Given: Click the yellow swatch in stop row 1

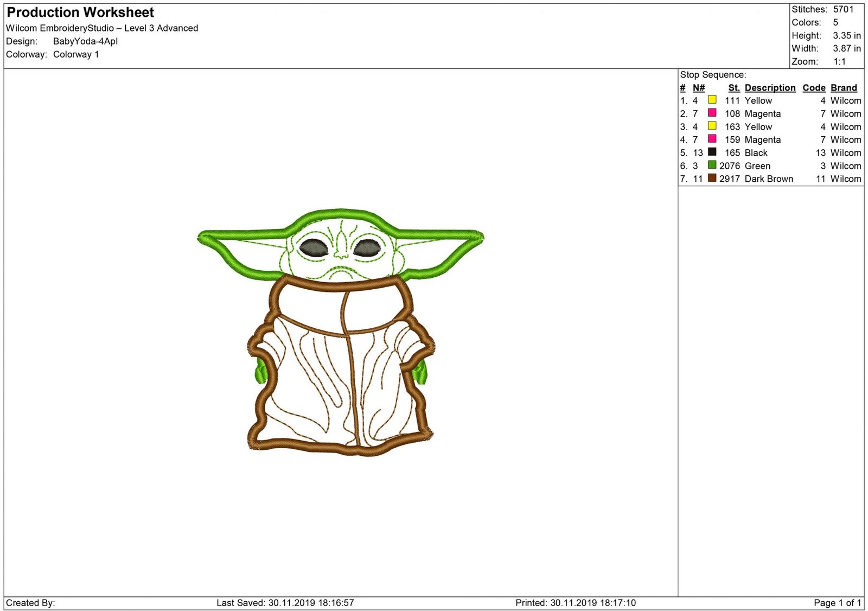Looking at the screenshot, I should tap(712, 100).
